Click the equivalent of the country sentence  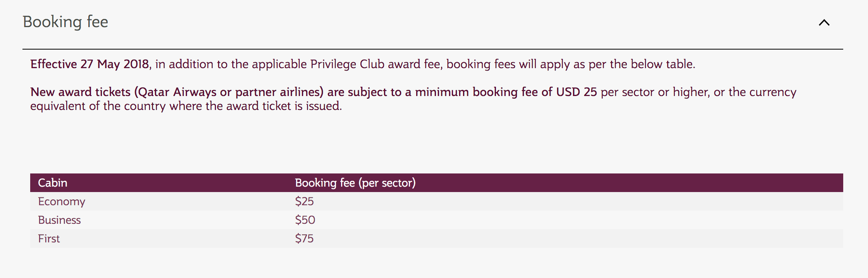(186, 106)
